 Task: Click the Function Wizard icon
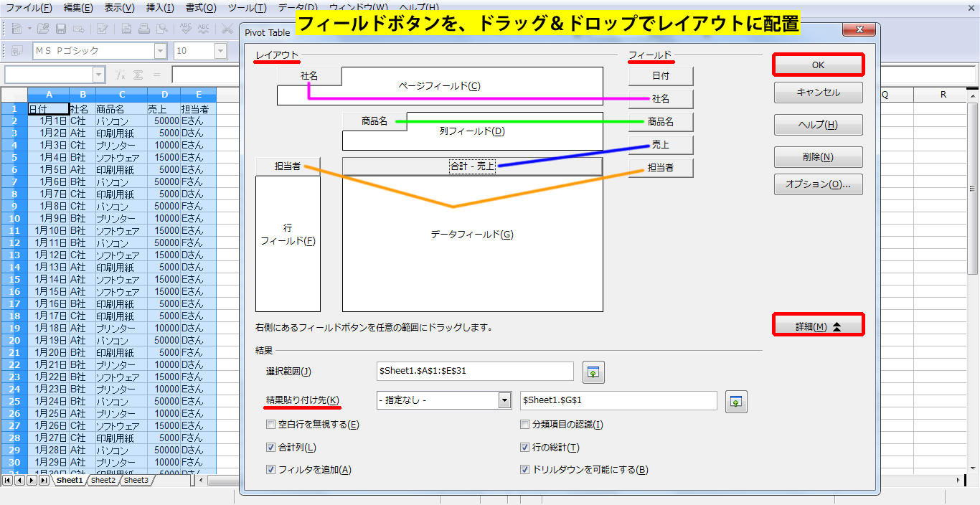(x=121, y=75)
